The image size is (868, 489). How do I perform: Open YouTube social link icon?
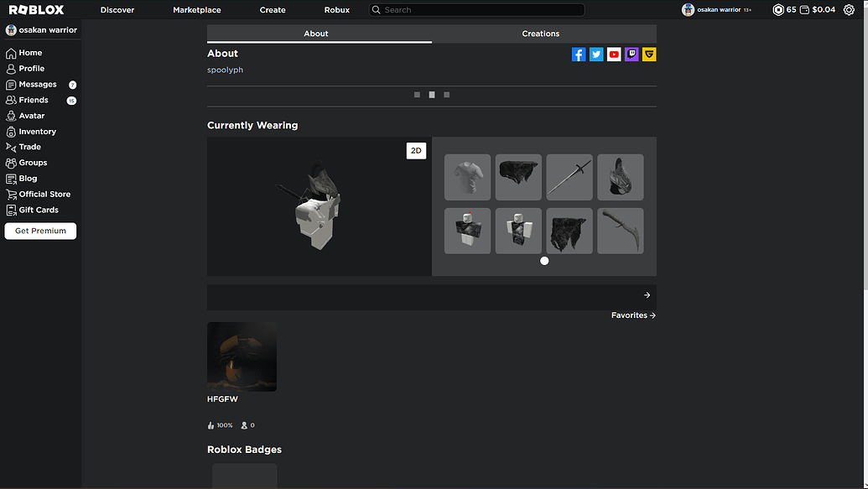[x=614, y=55]
